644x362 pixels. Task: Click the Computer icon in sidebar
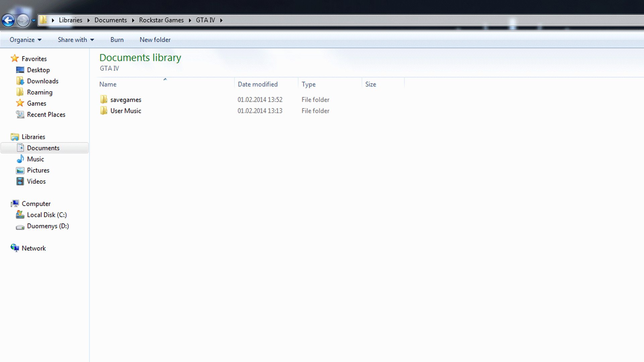15,203
